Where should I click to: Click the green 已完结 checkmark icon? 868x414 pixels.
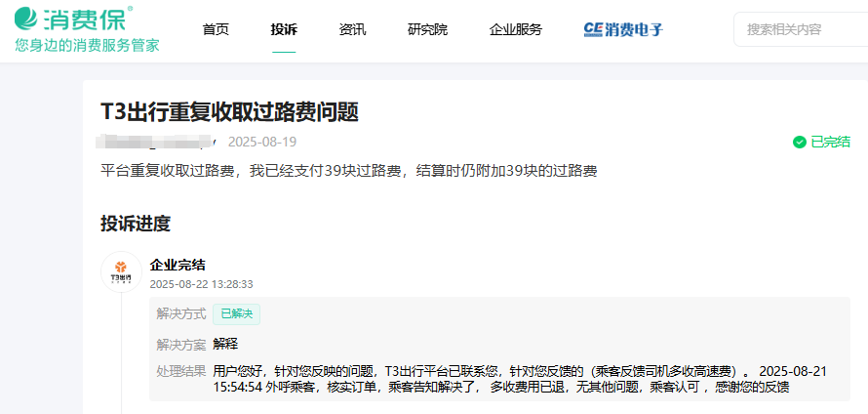(799, 143)
